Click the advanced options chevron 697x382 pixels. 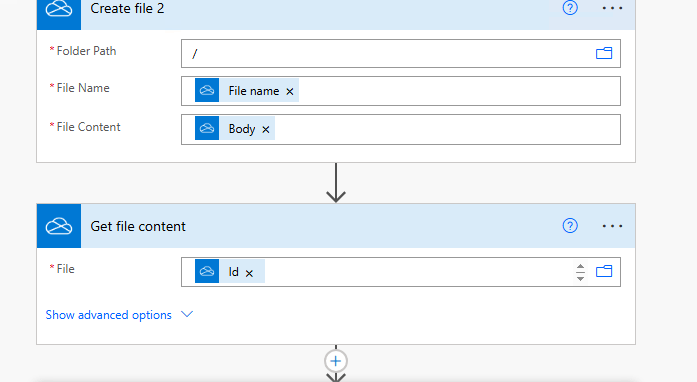(x=187, y=314)
